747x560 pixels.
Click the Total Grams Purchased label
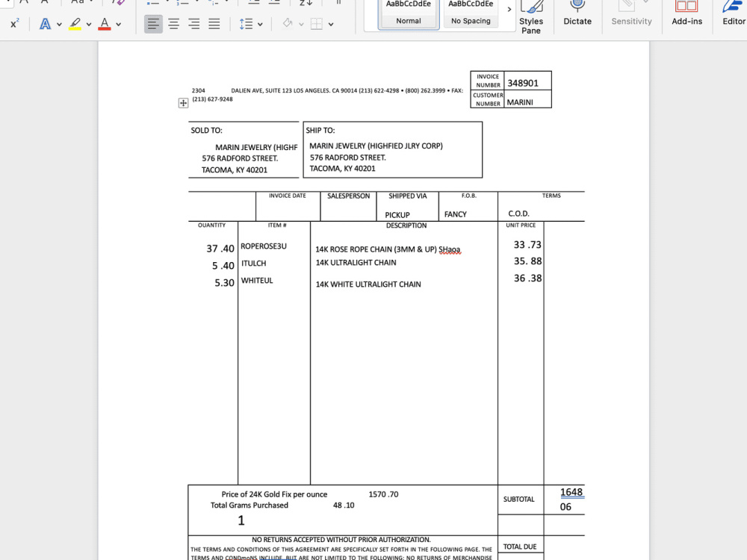click(249, 505)
